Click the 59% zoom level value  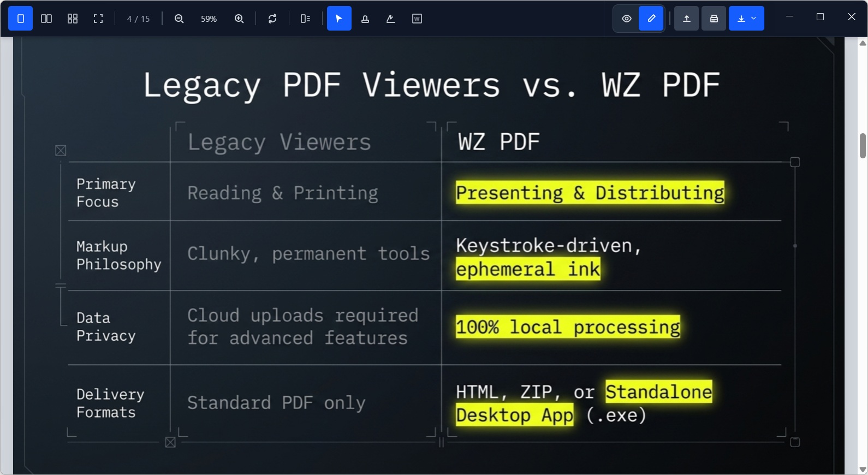(x=209, y=19)
